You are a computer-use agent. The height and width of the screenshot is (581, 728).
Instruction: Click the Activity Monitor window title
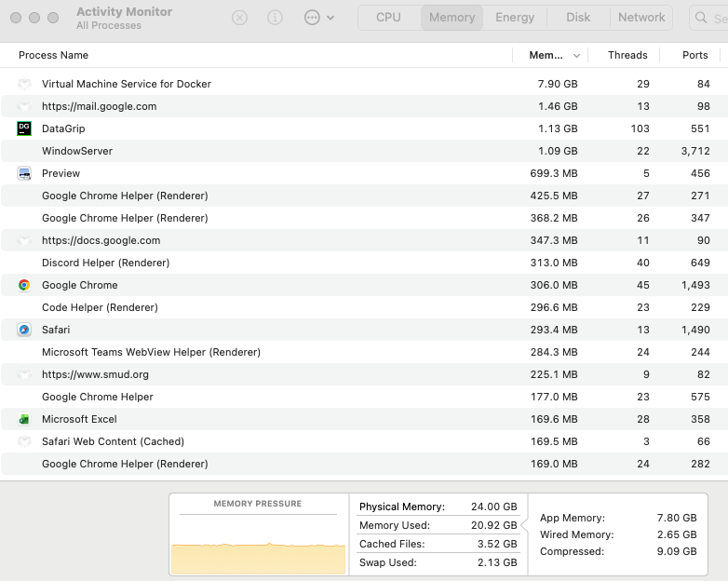[x=125, y=11]
